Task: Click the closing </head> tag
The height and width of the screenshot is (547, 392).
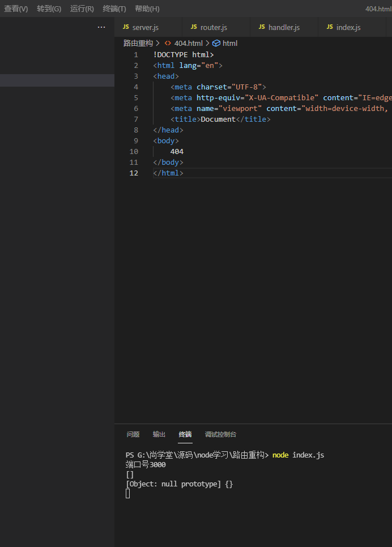Action: [168, 130]
